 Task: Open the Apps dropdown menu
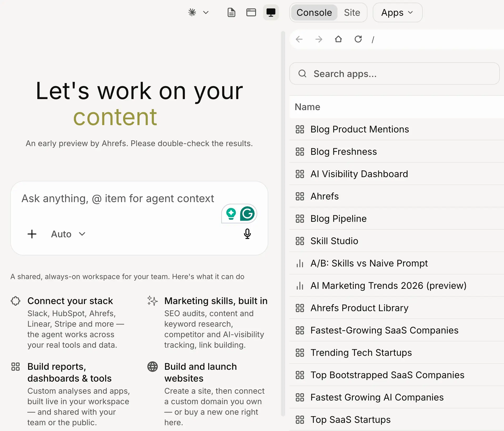397,13
